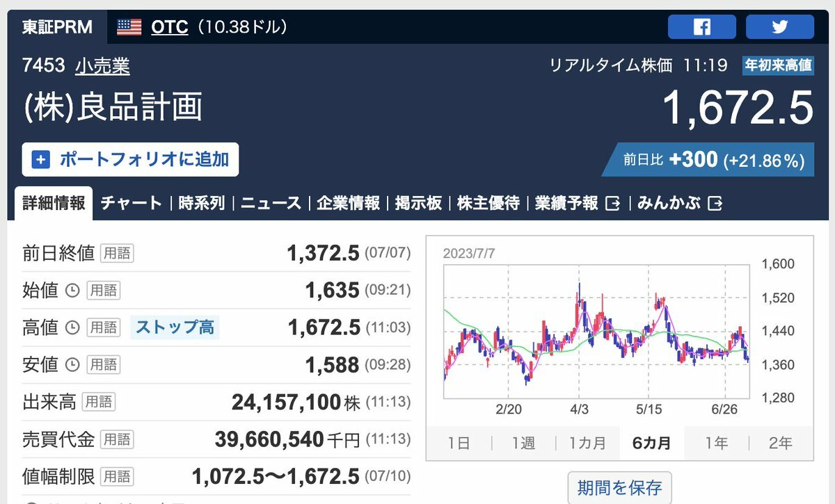Click the clock icon next to 高値
The height and width of the screenshot is (504, 835).
point(72,327)
